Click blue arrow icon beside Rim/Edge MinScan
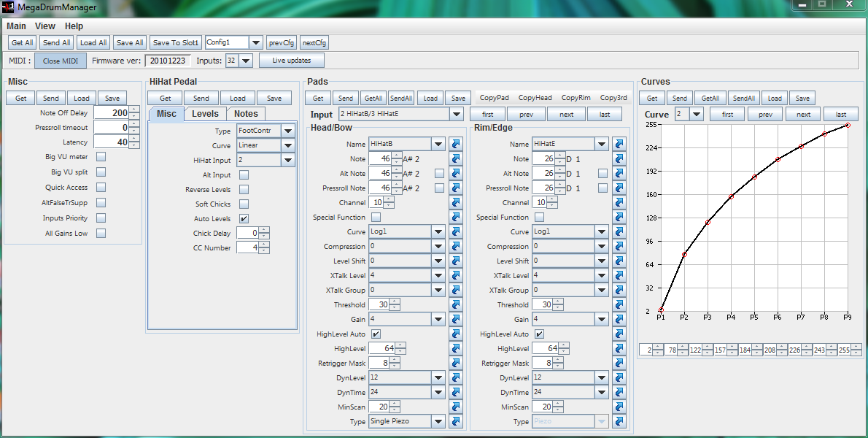 point(619,407)
